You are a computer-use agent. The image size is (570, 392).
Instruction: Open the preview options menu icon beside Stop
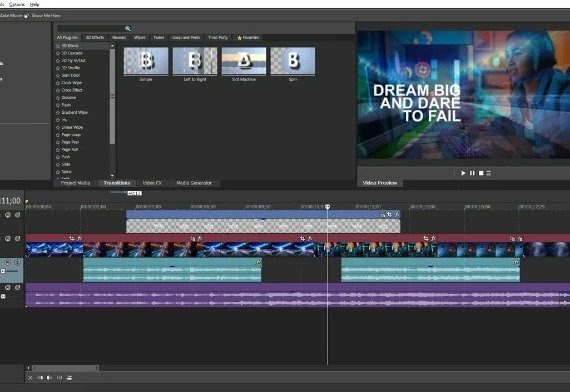point(489,173)
